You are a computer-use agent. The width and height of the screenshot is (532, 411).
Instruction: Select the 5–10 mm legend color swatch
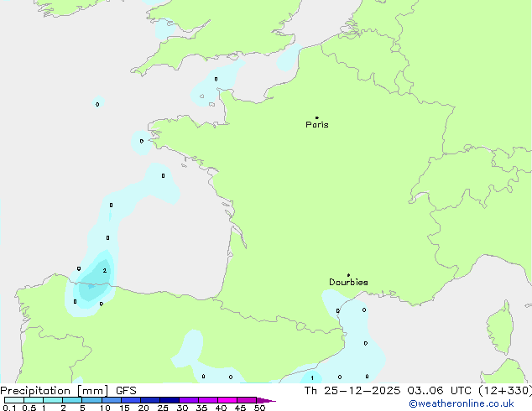91,400
